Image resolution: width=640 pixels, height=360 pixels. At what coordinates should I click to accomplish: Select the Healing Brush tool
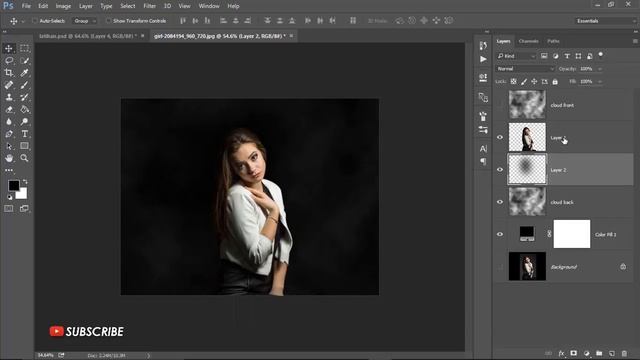click(9, 85)
